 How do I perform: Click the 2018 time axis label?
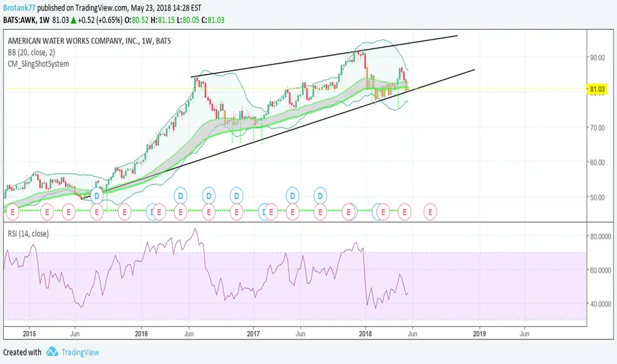[x=365, y=334]
